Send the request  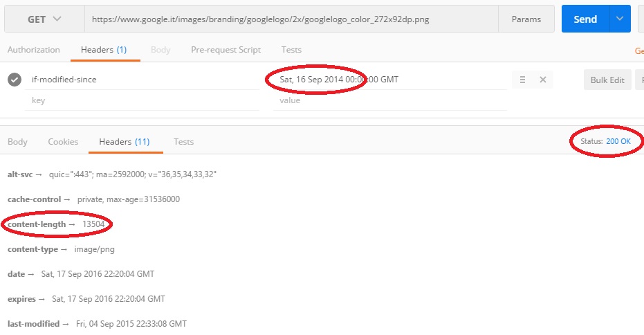pyautogui.click(x=585, y=19)
